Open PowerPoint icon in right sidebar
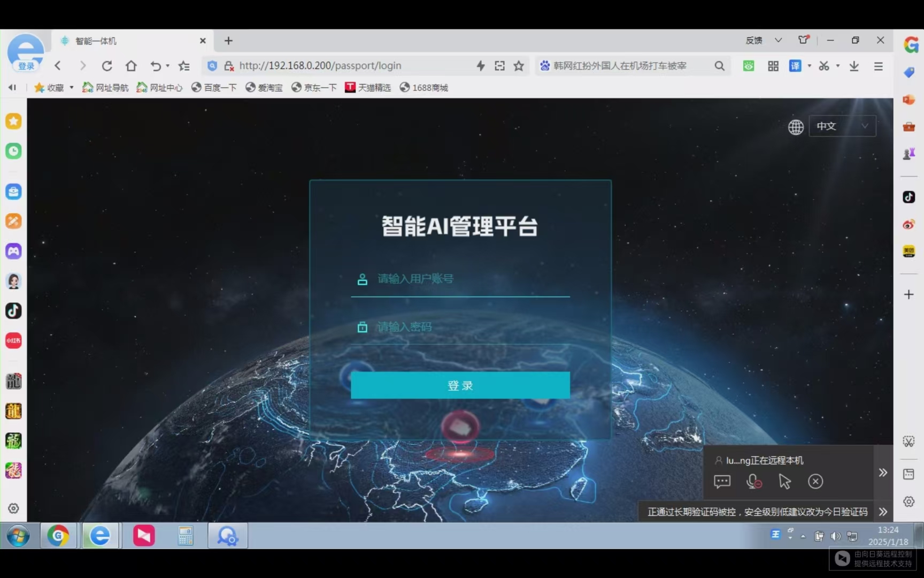 coord(908,99)
